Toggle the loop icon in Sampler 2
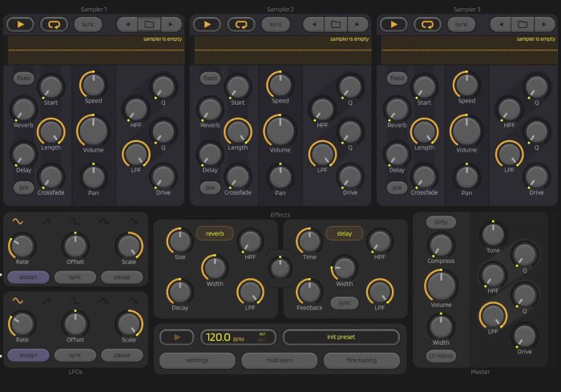This screenshot has width=561, height=392. pyautogui.click(x=241, y=24)
